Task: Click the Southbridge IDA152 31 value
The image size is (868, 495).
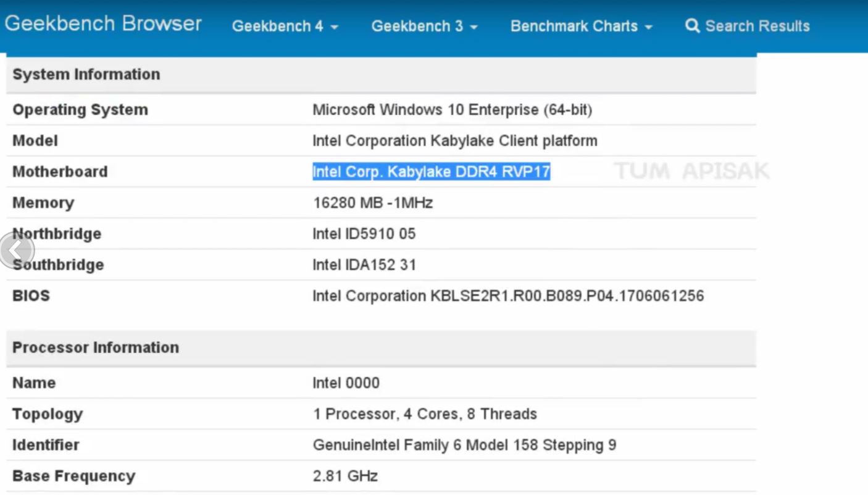Action: point(364,265)
